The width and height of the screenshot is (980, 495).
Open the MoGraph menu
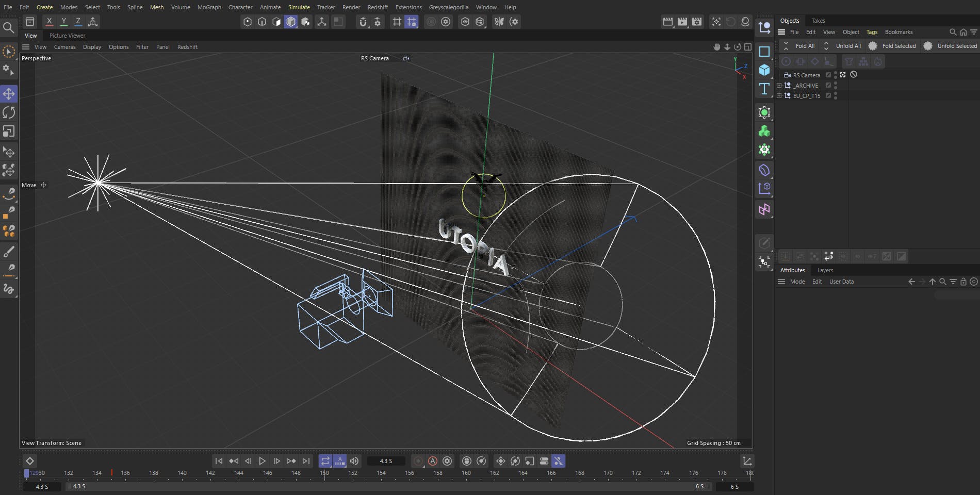point(209,7)
